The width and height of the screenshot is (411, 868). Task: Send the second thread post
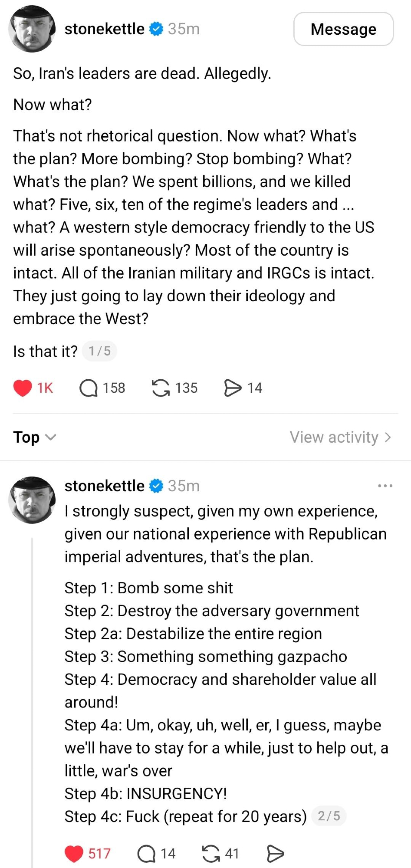(275, 854)
